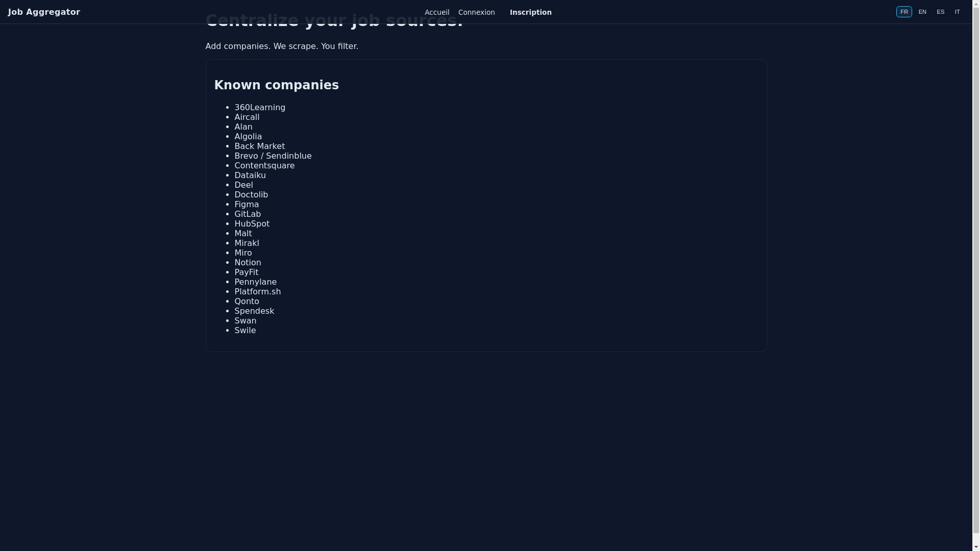980x551 pixels.
Task: Select GitLab in the company list
Action: (x=248, y=214)
